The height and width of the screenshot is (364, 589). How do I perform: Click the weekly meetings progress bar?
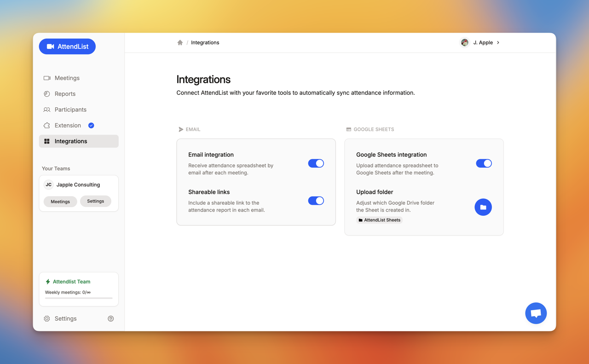pos(79,298)
